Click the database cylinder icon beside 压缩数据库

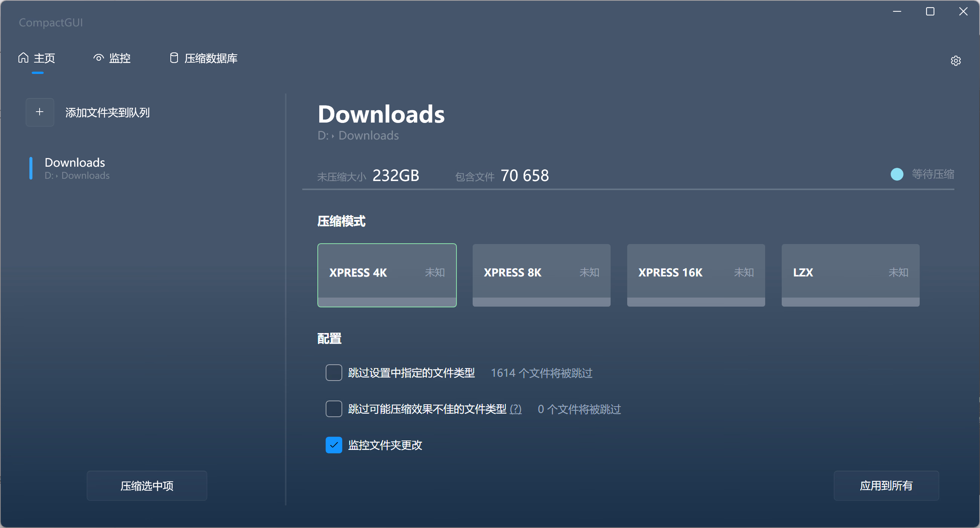click(x=174, y=58)
